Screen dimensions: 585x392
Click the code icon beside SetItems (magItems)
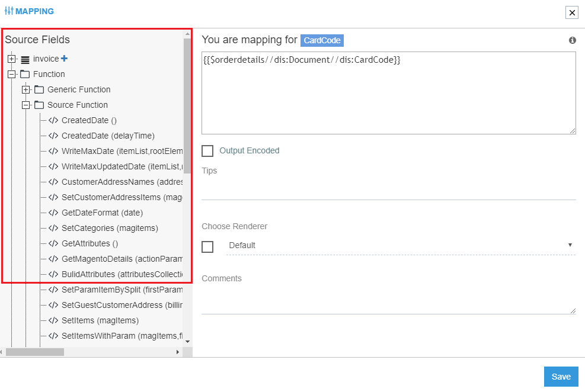coord(53,320)
